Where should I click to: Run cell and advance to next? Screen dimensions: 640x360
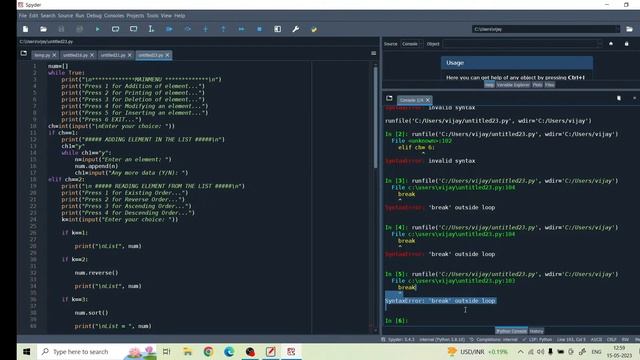coord(133,29)
